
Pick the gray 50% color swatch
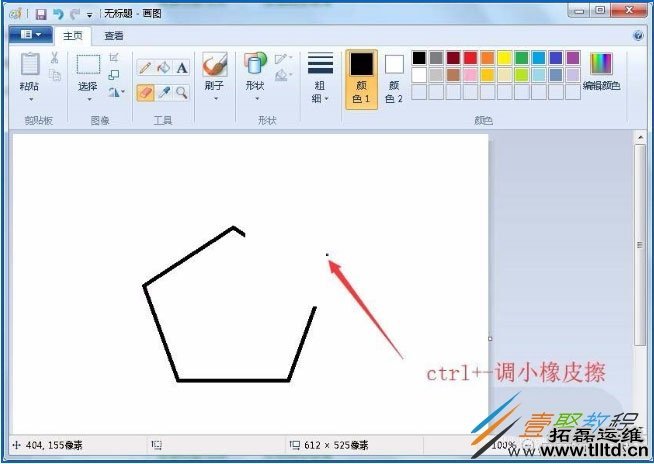(436, 58)
